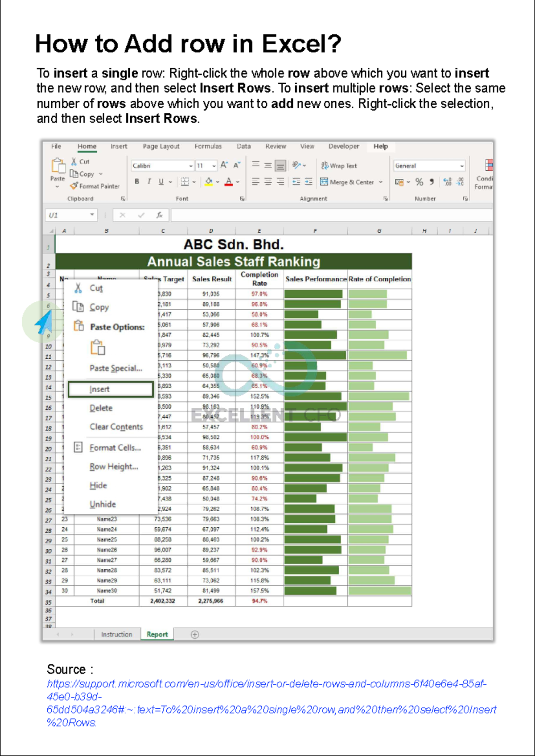The height and width of the screenshot is (756, 535).
Task: Decrease font size with smaller A icon
Action: click(x=237, y=165)
